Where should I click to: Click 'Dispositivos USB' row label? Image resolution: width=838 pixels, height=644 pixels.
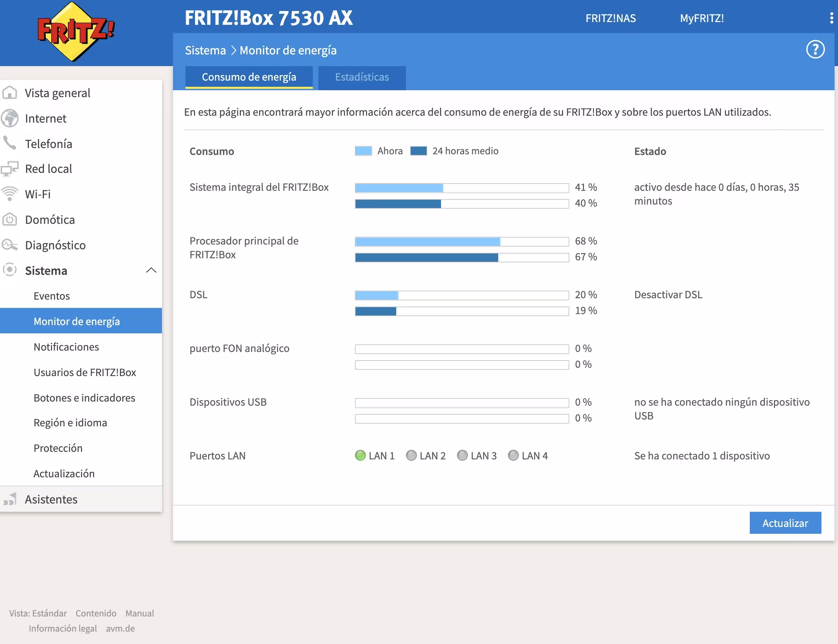(228, 402)
